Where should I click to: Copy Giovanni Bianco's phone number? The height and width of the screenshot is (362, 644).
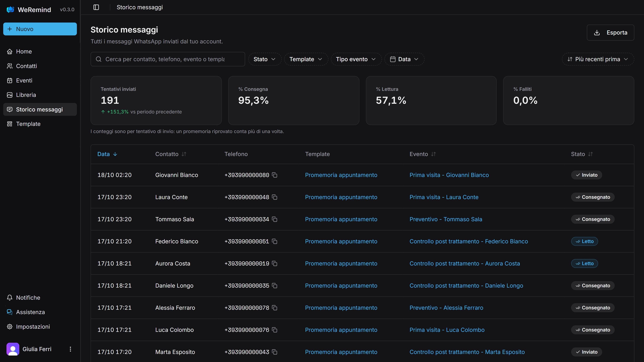click(x=275, y=175)
